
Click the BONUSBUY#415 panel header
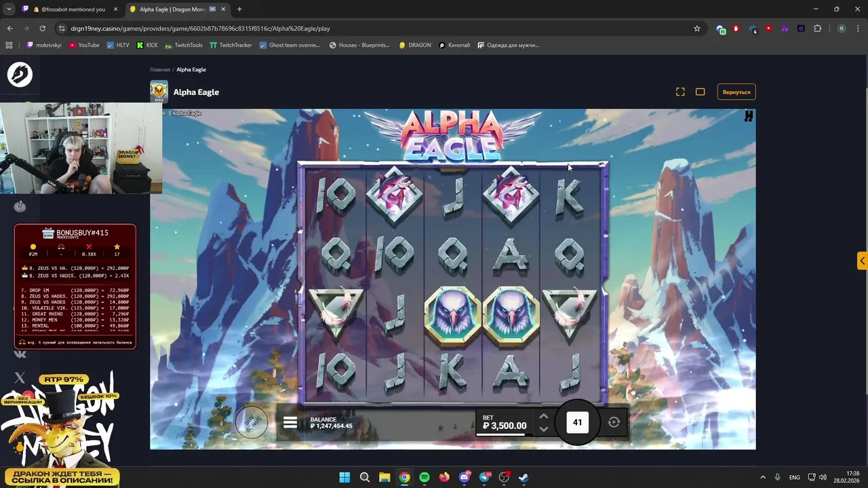pos(75,233)
